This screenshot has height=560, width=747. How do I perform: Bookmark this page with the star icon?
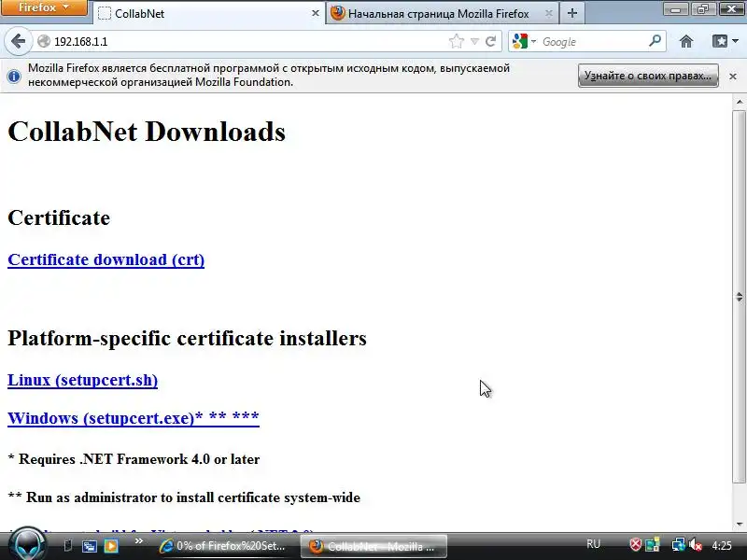click(457, 41)
